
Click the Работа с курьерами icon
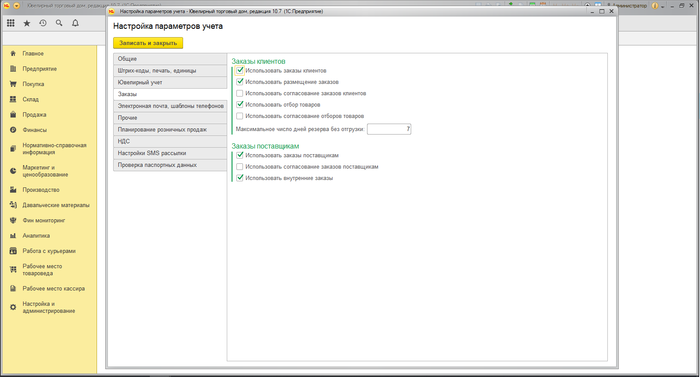(13, 251)
